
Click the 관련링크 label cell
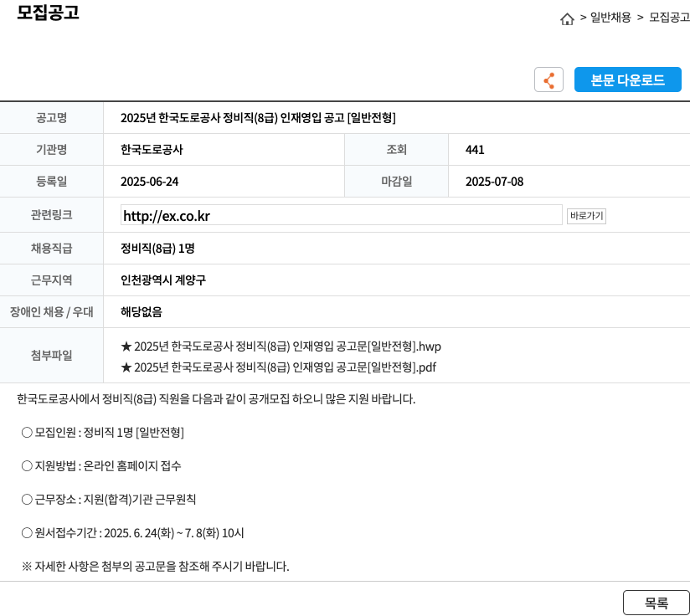point(51,214)
